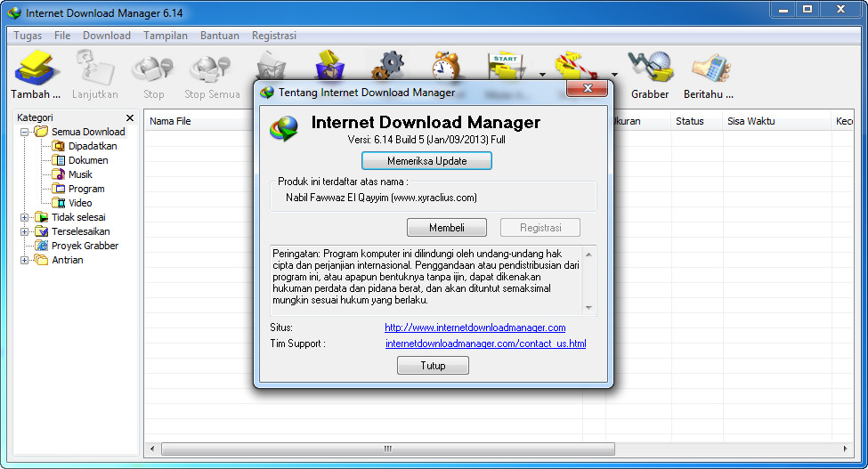
Task: Click the Memeriksa Update button
Action: pos(426,161)
